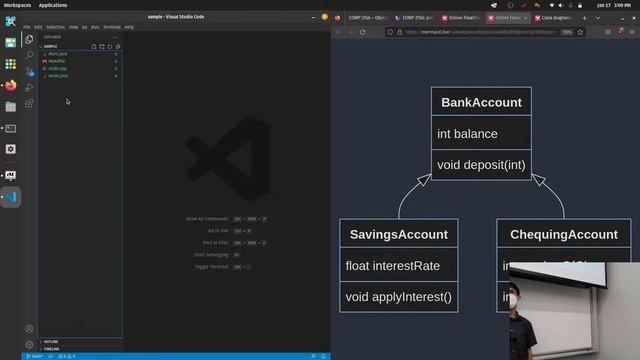
Task: Open the Search view in VS Code activity bar
Action: point(29,55)
